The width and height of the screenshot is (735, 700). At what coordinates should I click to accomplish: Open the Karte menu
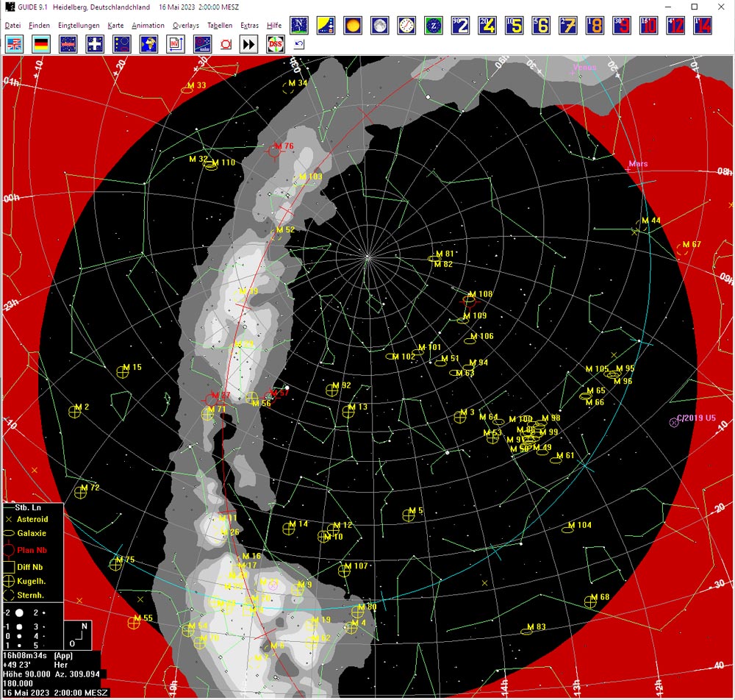(x=116, y=25)
